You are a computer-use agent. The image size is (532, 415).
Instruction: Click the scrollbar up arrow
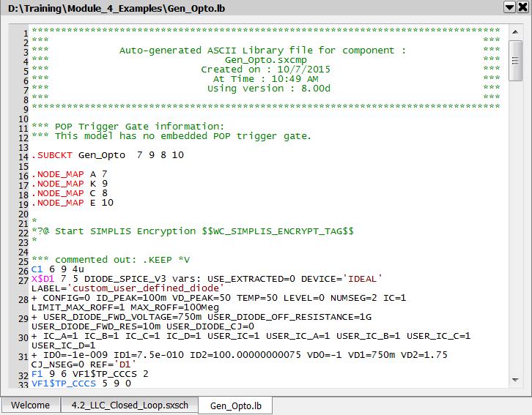516,31
